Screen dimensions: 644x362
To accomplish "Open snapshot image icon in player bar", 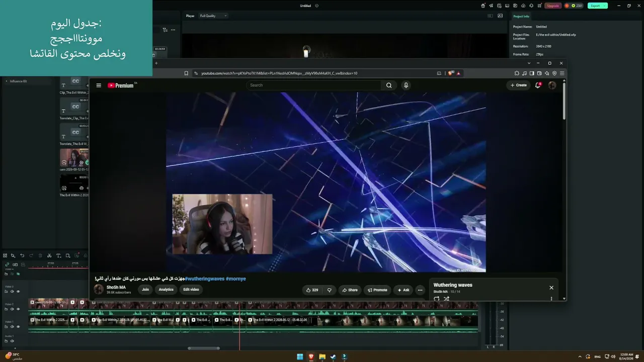I will tap(500, 16).
